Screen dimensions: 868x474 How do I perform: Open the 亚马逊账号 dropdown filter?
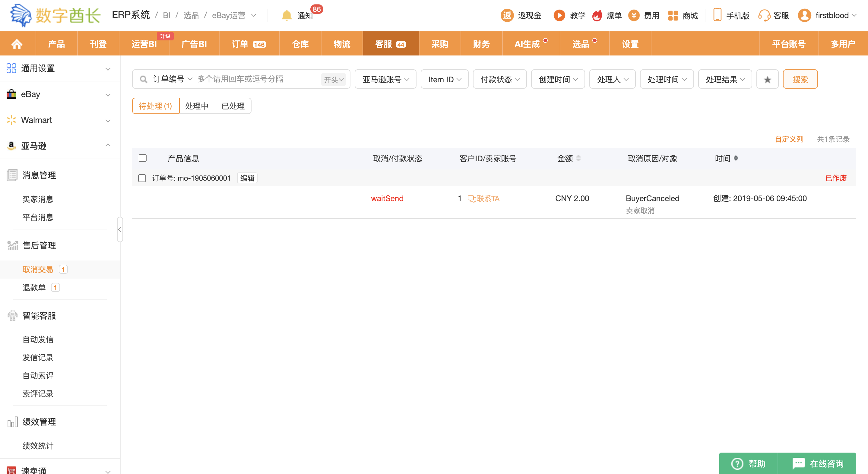pos(385,80)
